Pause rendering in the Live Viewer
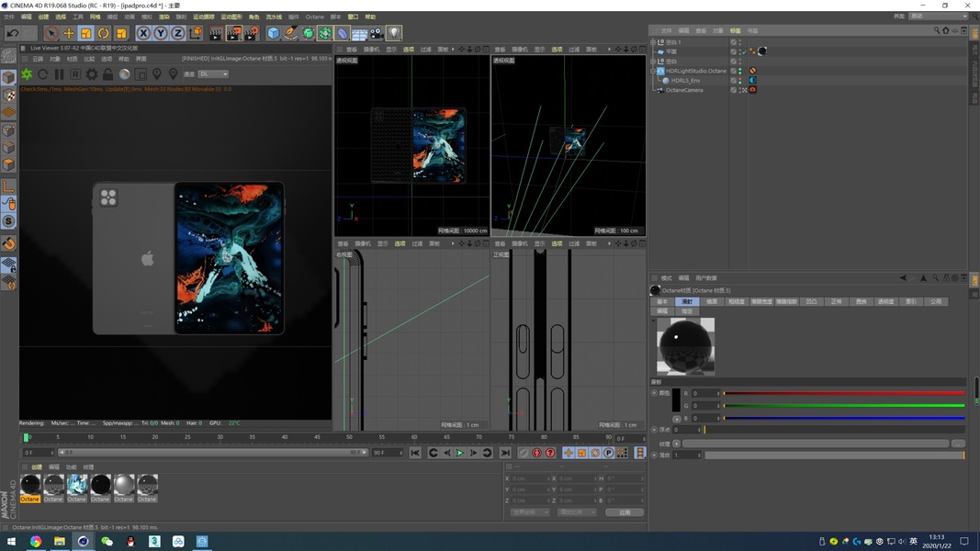Image resolution: width=980 pixels, height=551 pixels. tap(60, 74)
